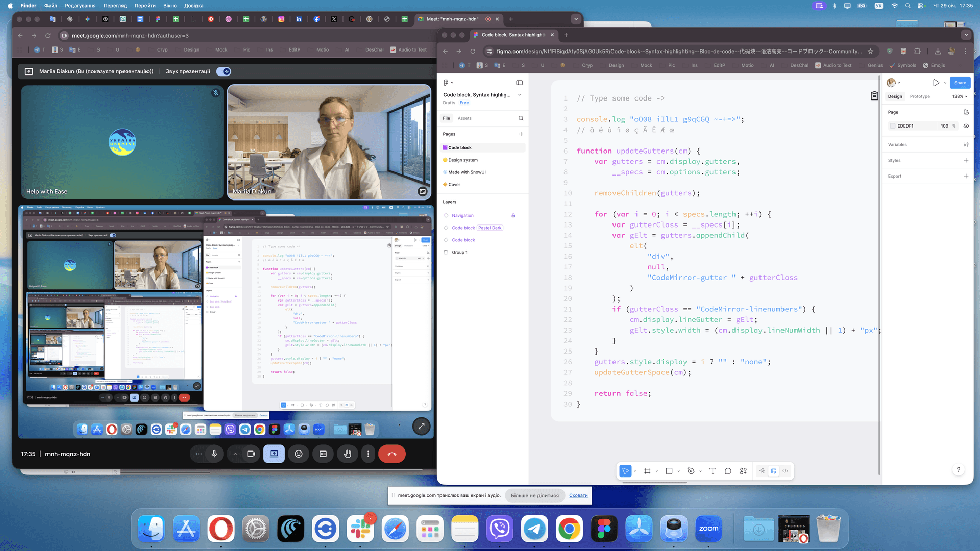Click 'Більше не ділитися' stop sharing button
980x551 pixels.
pos(534,495)
